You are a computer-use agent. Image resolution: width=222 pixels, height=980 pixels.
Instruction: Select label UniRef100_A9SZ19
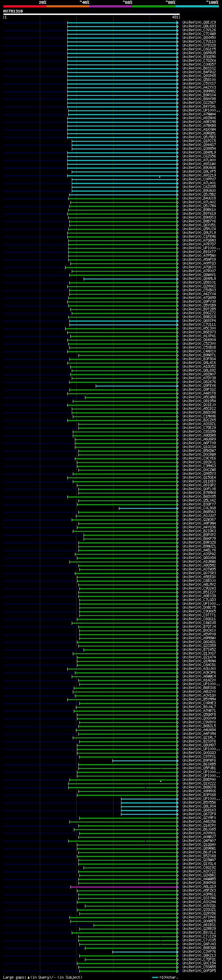tap(199, 175)
